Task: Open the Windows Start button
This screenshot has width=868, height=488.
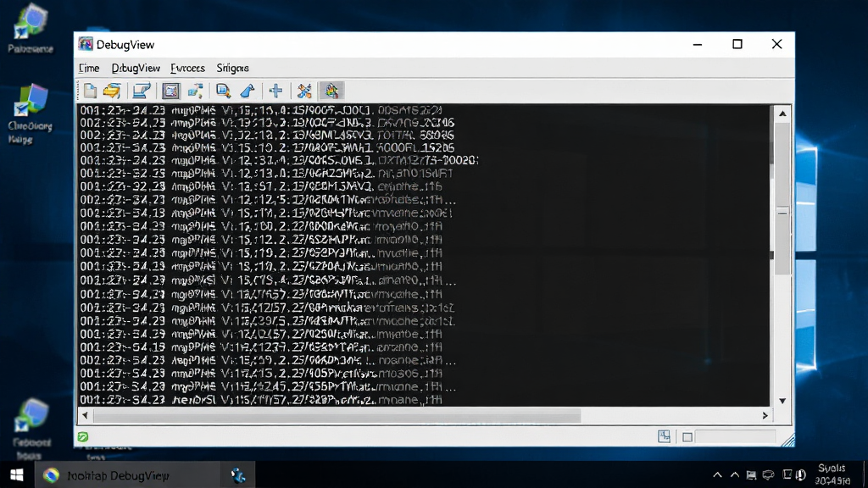Action: [17, 475]
